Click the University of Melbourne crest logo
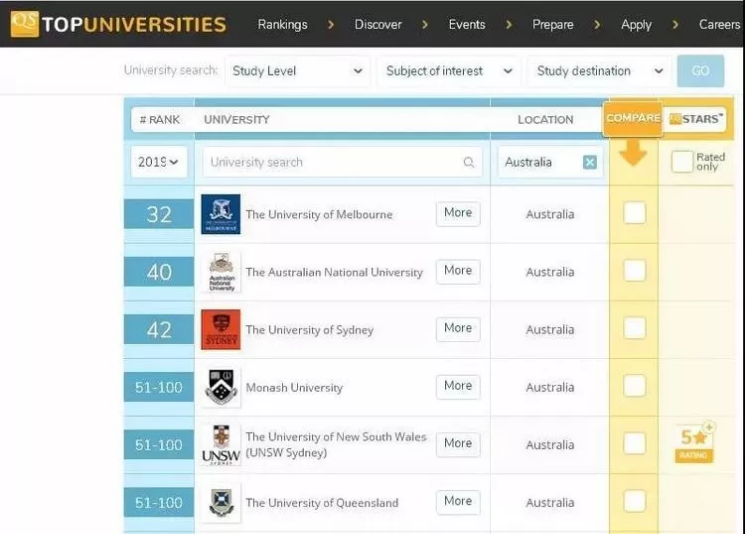The width and height of the screenshot is (745, 534). tap(221, 214)
